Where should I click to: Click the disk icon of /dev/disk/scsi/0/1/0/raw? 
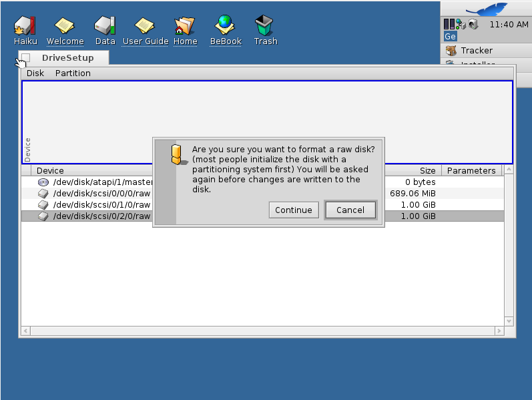click(43, 205)
